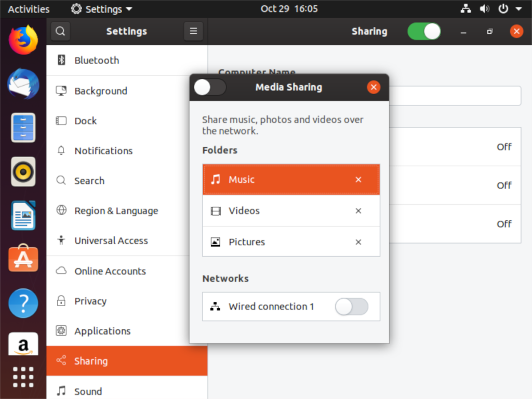532x399 pixels.
Task: Remove the Videos folder from sharing
Action: 358,211
